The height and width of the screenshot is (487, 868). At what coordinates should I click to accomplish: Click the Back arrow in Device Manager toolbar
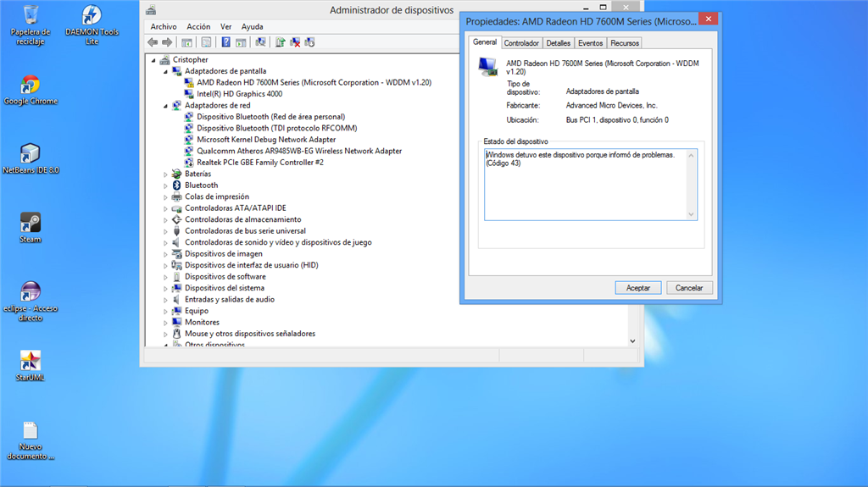click(x=153, y=42)
